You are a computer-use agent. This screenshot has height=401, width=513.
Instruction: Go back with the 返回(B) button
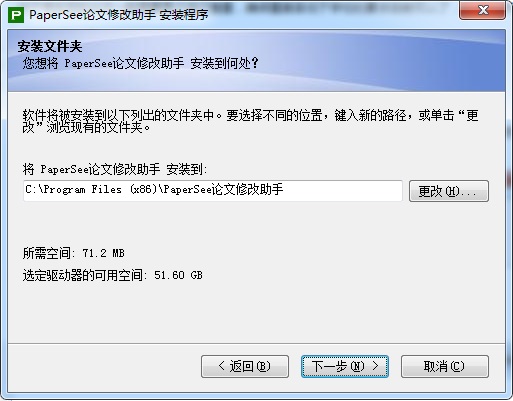tap(245, 366)
